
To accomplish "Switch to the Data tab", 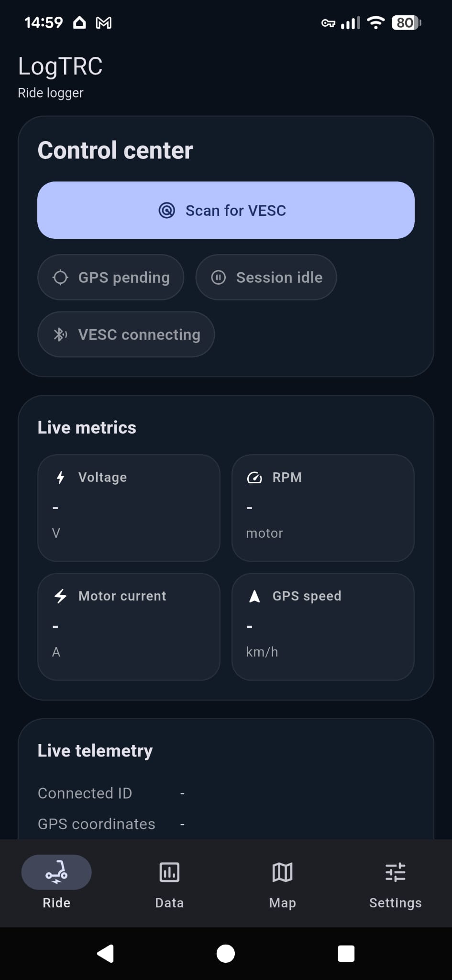I will [169, 881].
